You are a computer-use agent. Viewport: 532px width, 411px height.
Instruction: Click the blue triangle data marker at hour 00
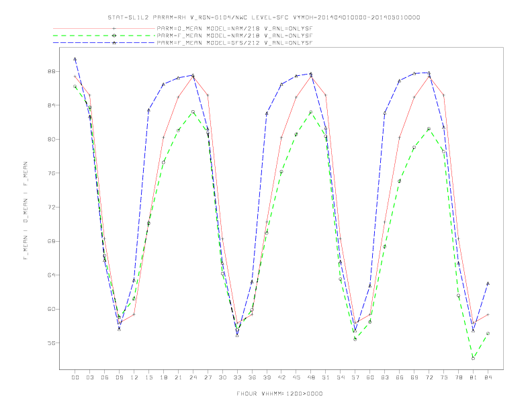75,59
